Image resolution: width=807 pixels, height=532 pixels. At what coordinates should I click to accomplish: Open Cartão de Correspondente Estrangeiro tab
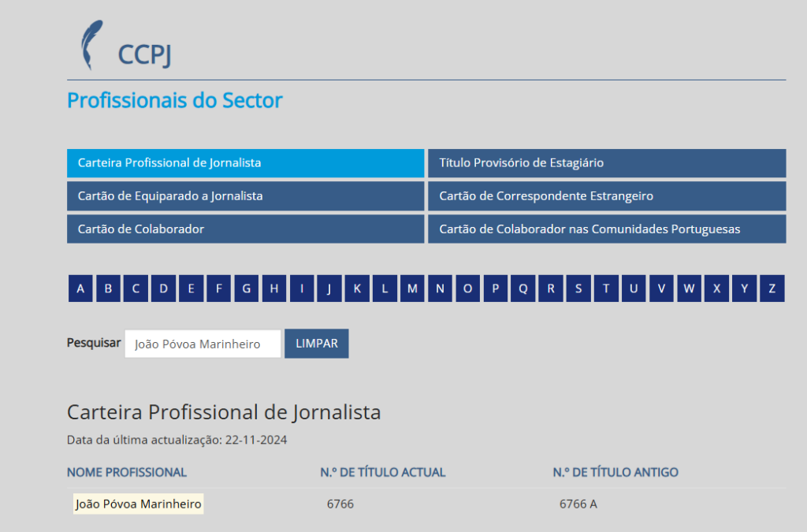click(606, 196)
